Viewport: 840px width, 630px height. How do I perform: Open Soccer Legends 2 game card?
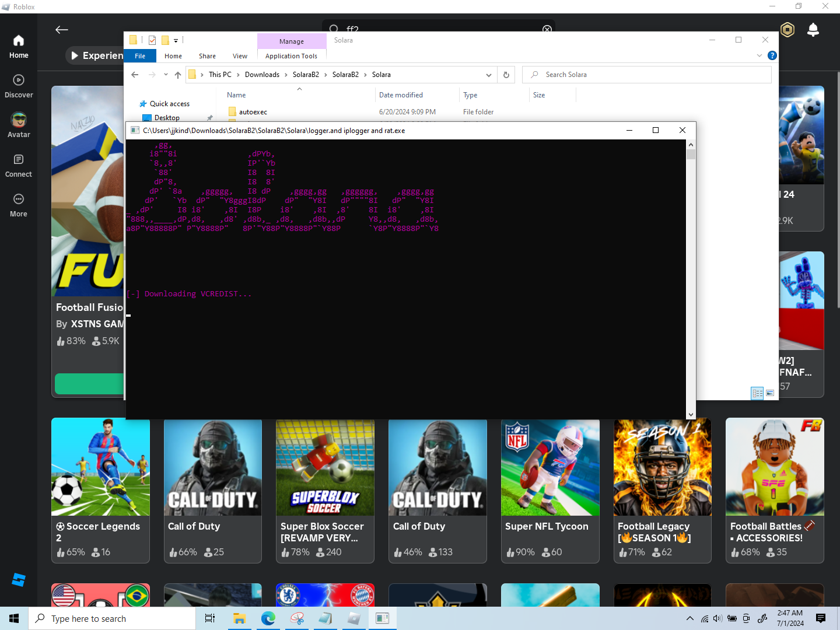[100, 491]
